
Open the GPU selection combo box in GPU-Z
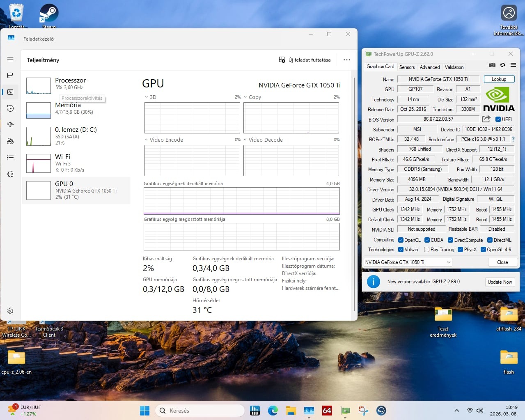pyautogui.click(x=408, y=262)
